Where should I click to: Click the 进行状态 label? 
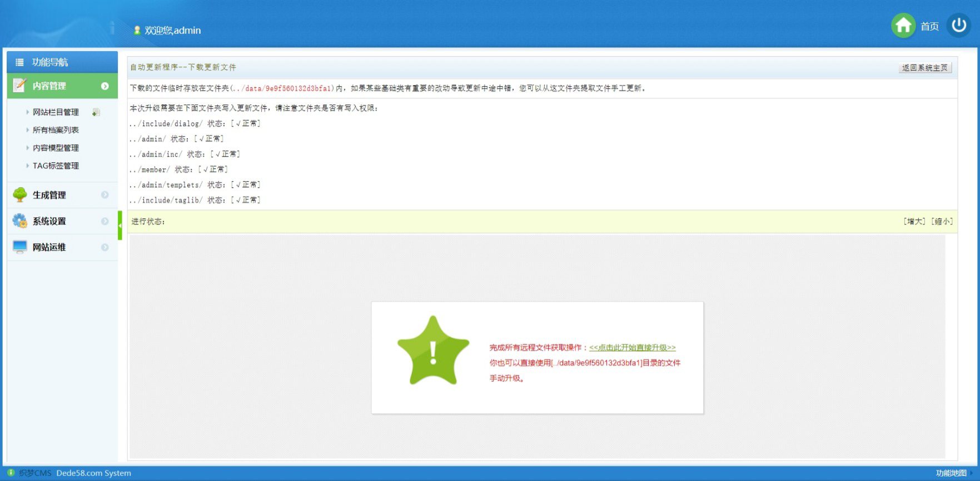(x=148, y=222)
